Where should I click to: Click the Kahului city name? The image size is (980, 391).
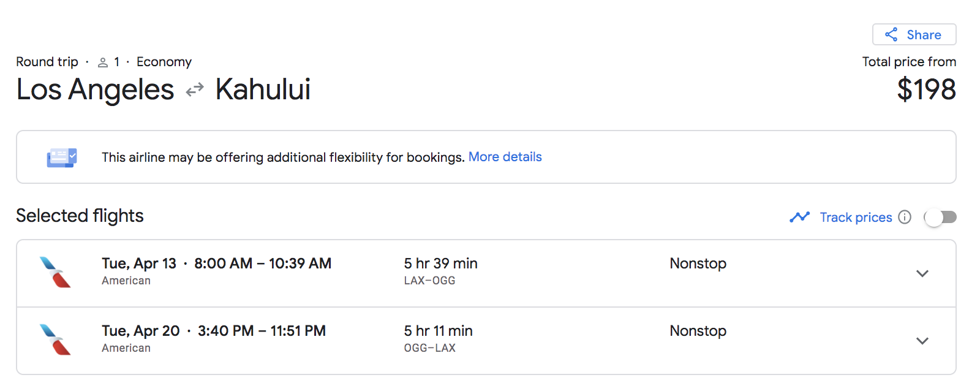tap(262, 89)
